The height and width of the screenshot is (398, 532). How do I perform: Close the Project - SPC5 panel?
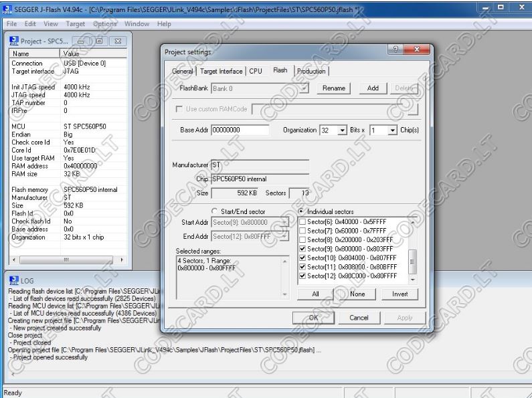118,41
